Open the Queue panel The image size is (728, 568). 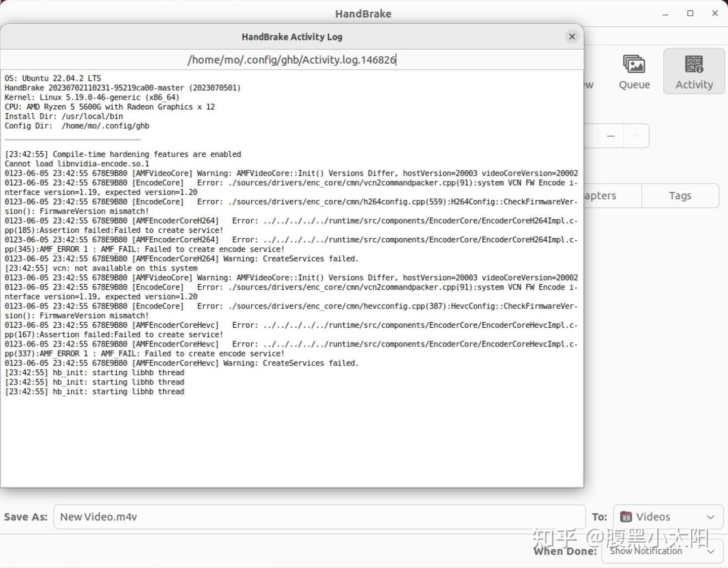coord(634,72)
